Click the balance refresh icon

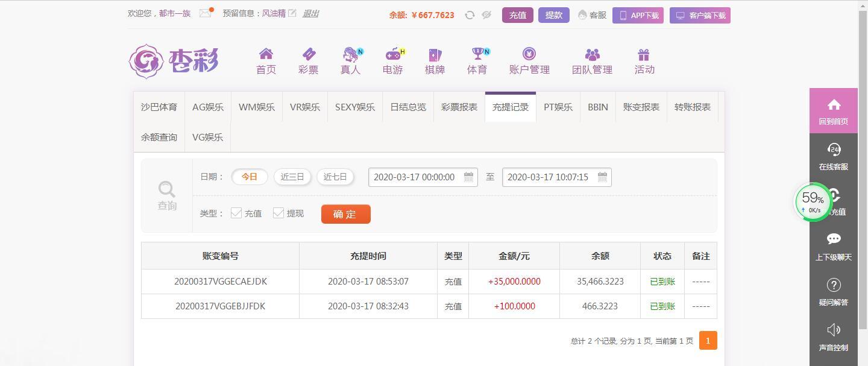pyautogui.click(x=469, y=15)
